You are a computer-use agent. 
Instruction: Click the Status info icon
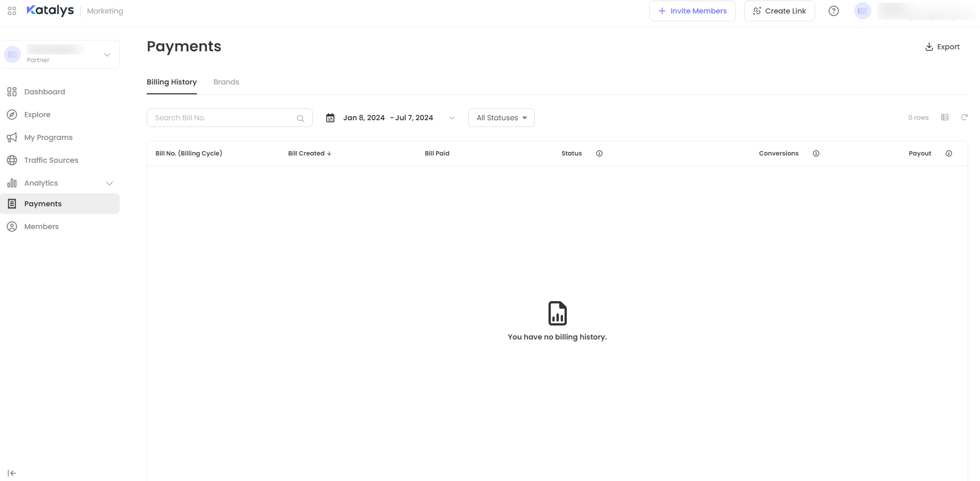(x=599, y=153)
